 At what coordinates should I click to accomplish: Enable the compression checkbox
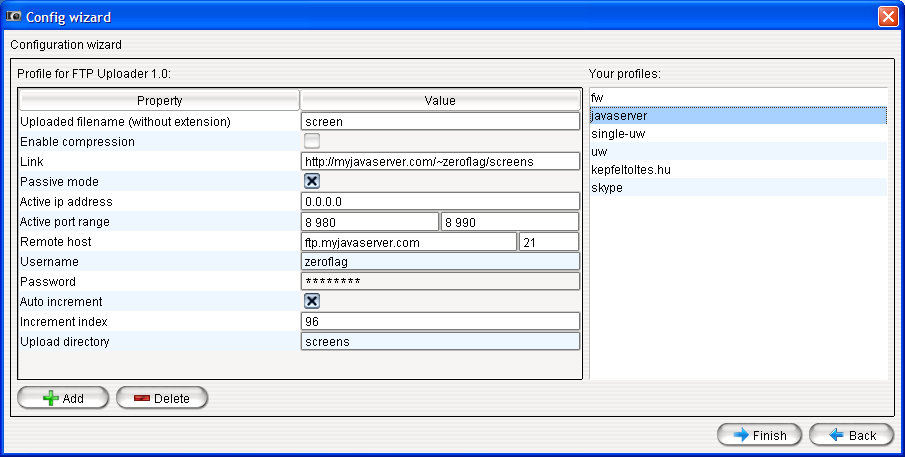click(312, 141)
